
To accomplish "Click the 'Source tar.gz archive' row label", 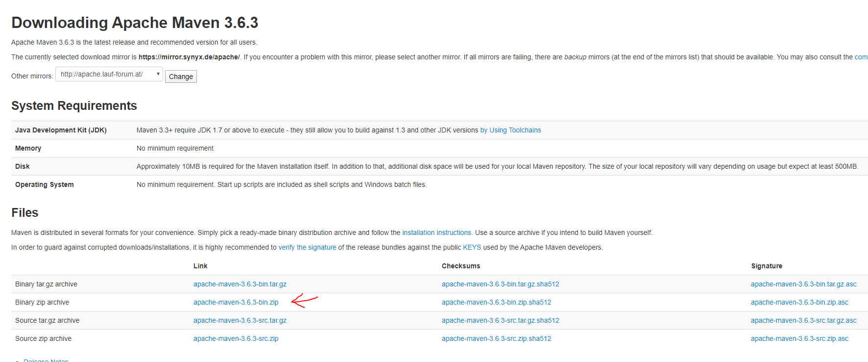I will [x=47, y=320].
